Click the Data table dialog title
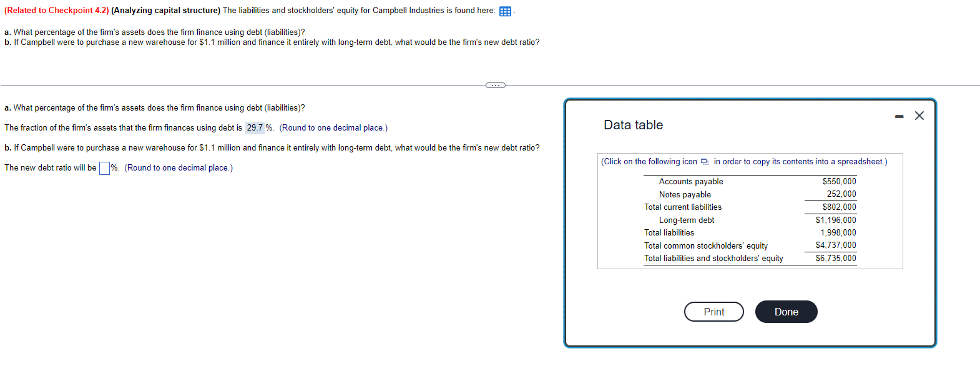The width and height of the screenshot is (980, 386). click(632, 125)
